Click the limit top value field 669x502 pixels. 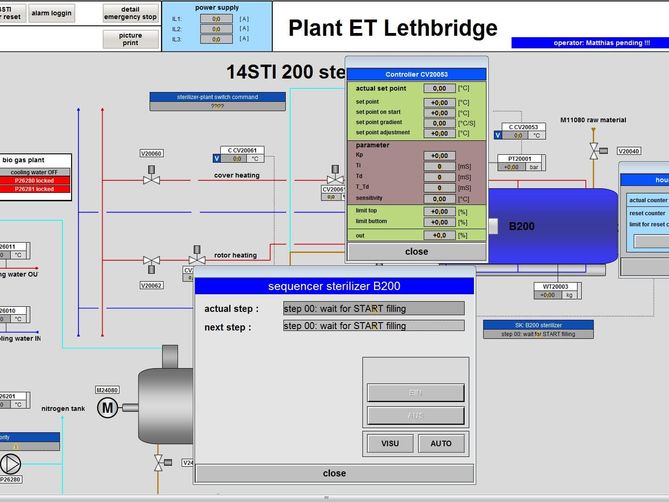click(438, 211)
